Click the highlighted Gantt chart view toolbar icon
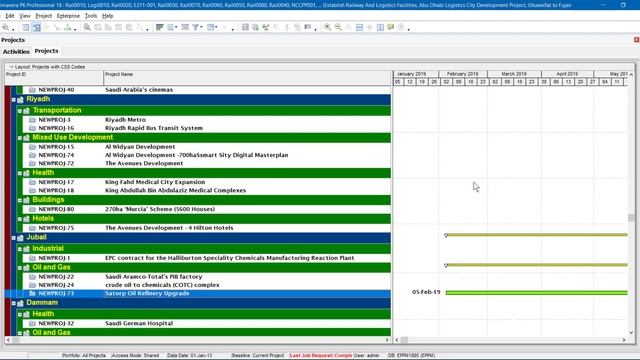 tap(36, 27)
